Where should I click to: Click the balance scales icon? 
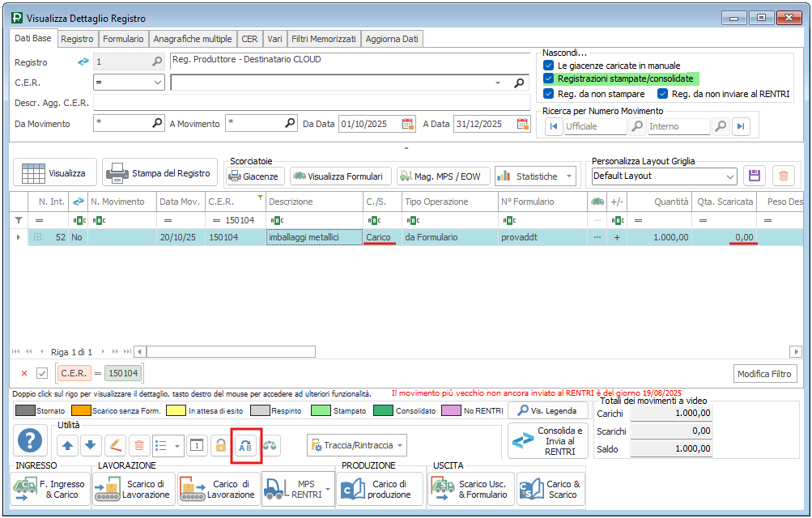coord(270,445)
